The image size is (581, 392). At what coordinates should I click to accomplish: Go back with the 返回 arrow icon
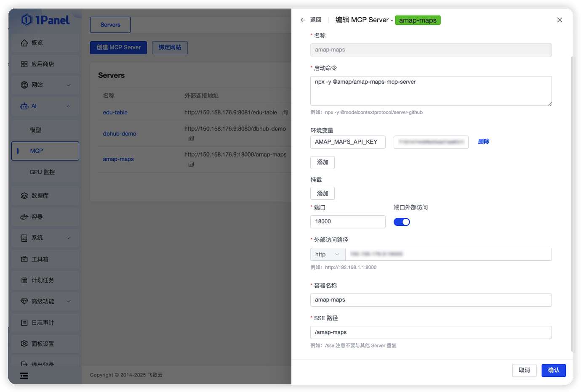point(303,20)
